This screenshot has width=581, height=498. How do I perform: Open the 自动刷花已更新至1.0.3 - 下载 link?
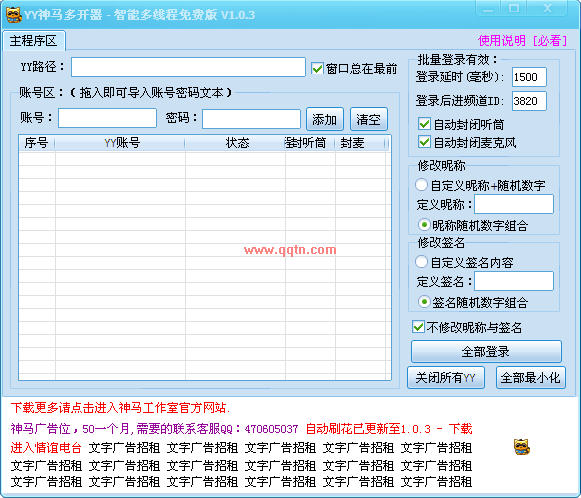click(x=389, y=429)
